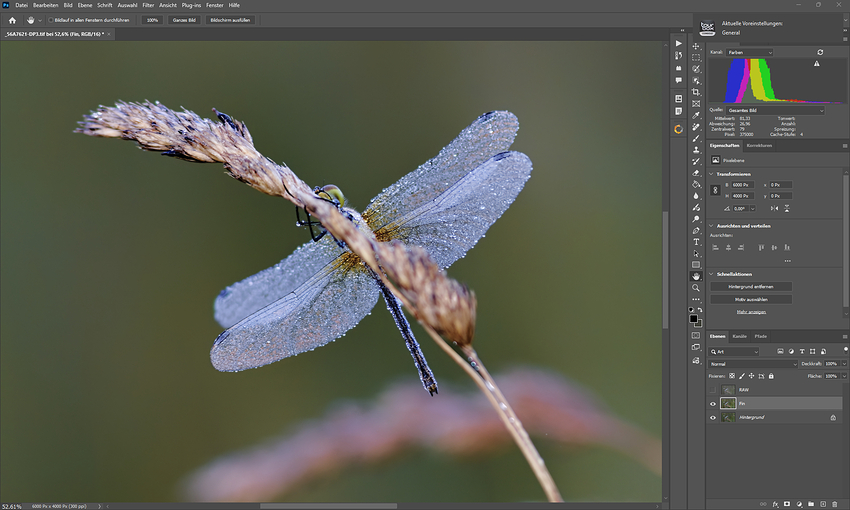Select the Eraser tool

coord(696,173)
